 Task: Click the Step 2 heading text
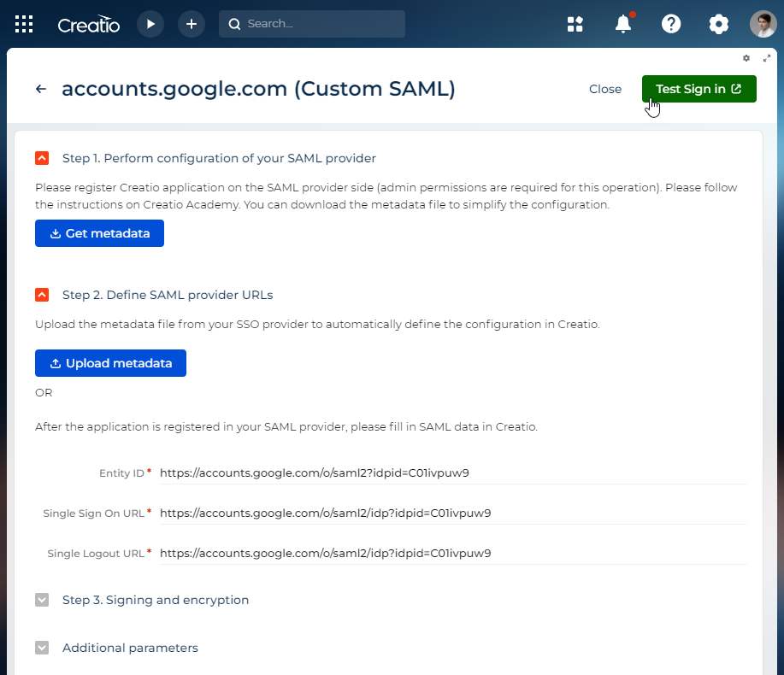pyautogui.click(x=168, y=296)
